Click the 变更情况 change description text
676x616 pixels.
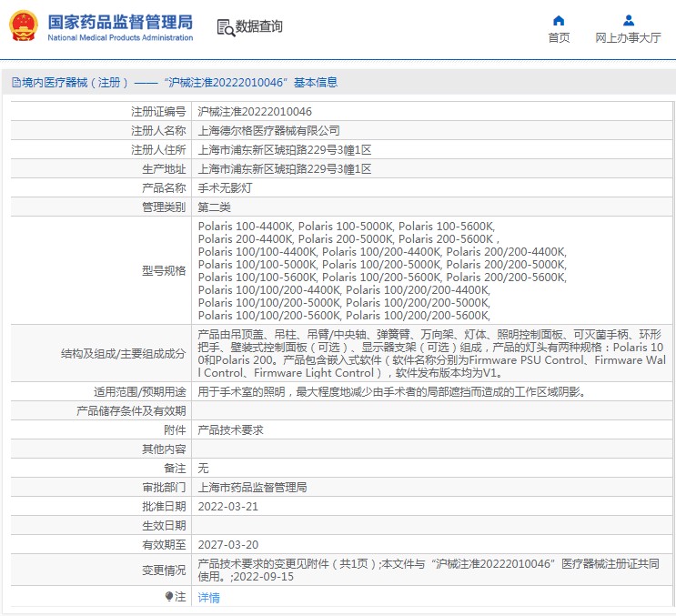(x=429, y=570)
